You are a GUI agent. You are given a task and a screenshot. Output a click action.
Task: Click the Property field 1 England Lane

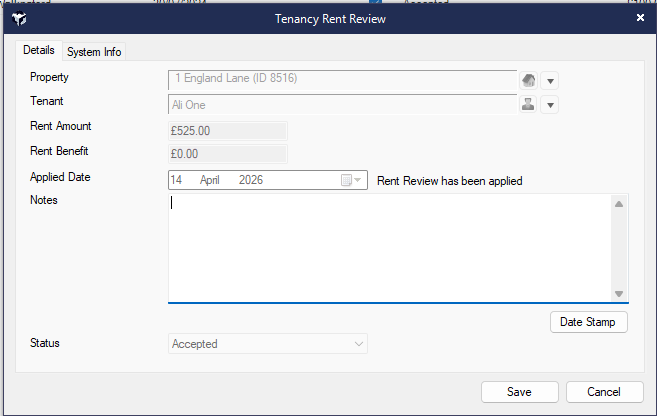[x=342, y=80]
